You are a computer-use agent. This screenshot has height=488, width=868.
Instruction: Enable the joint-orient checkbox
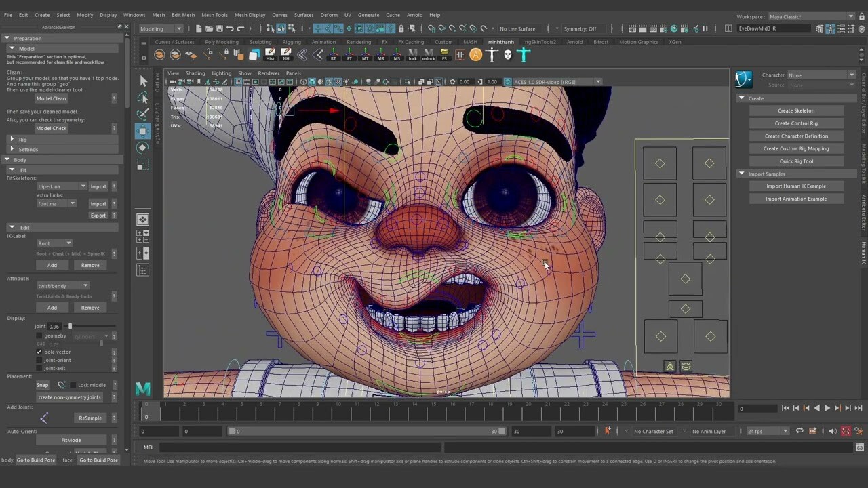(x=39, y=360)
